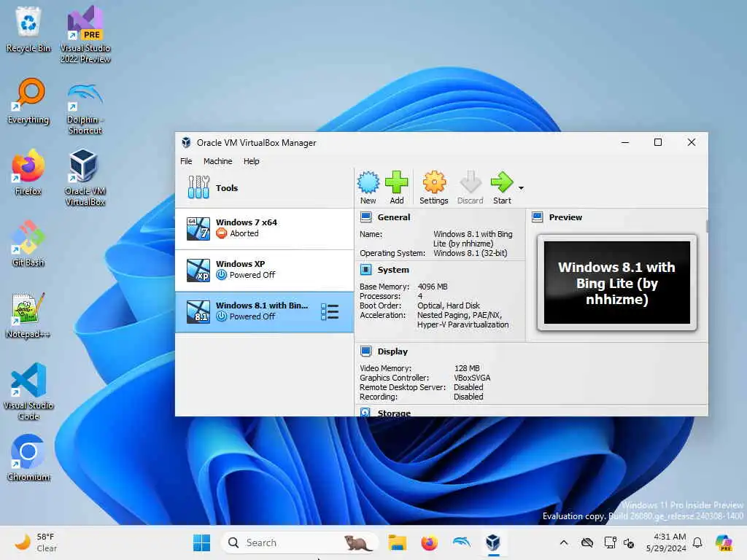
Task: Open Notepad++ desktop shortcut
Action: (x=28, y=316)
